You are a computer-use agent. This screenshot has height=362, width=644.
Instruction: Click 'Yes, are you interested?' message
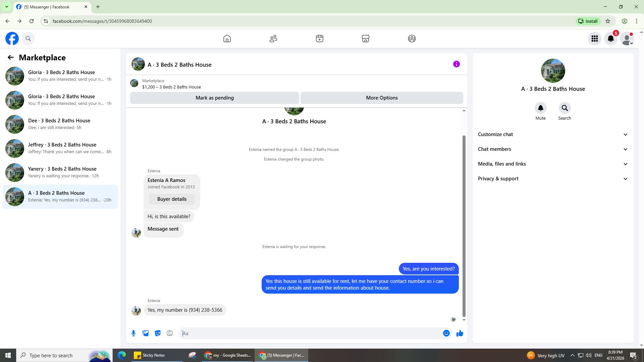(x=429, y=269)
